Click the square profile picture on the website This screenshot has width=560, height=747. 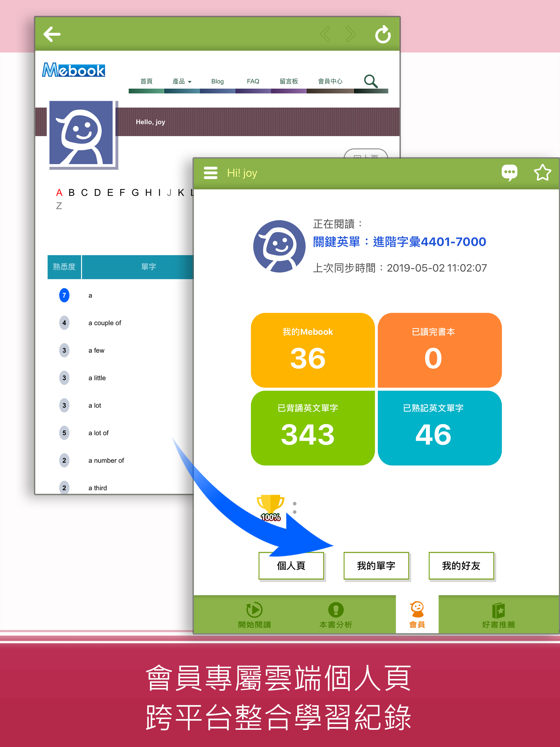point(81,132)
